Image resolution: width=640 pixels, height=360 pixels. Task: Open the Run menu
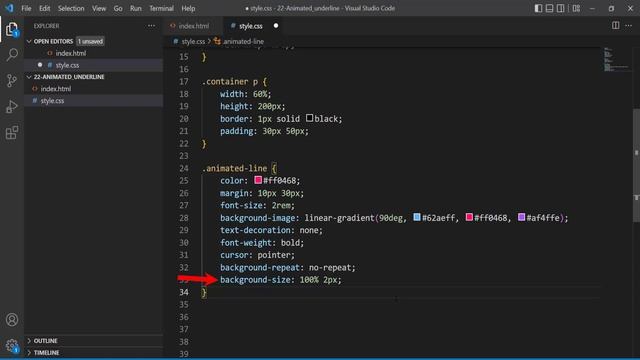pos(136,8)
